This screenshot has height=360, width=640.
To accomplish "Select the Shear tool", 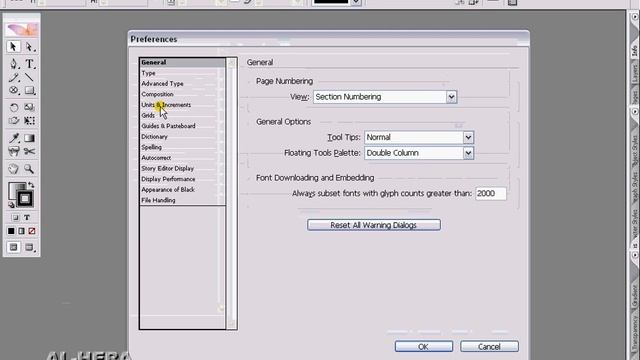I will coord(13,120).
